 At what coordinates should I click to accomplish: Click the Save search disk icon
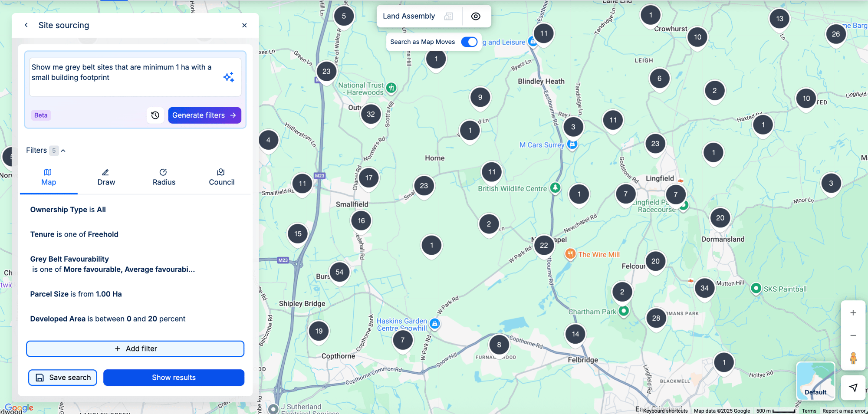pyautogui.click(x=39, y=378)
